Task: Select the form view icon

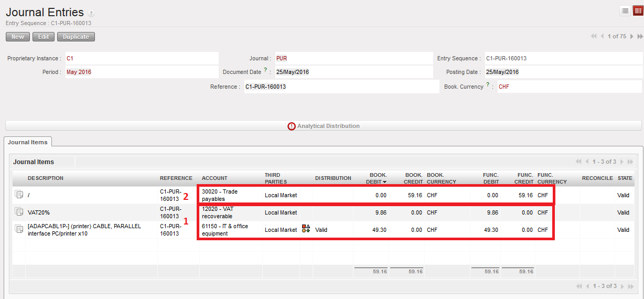Action: [x=638, y=11]
